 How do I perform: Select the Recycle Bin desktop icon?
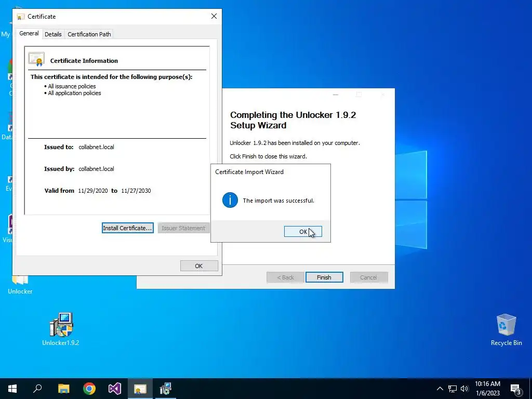[506, 330]
